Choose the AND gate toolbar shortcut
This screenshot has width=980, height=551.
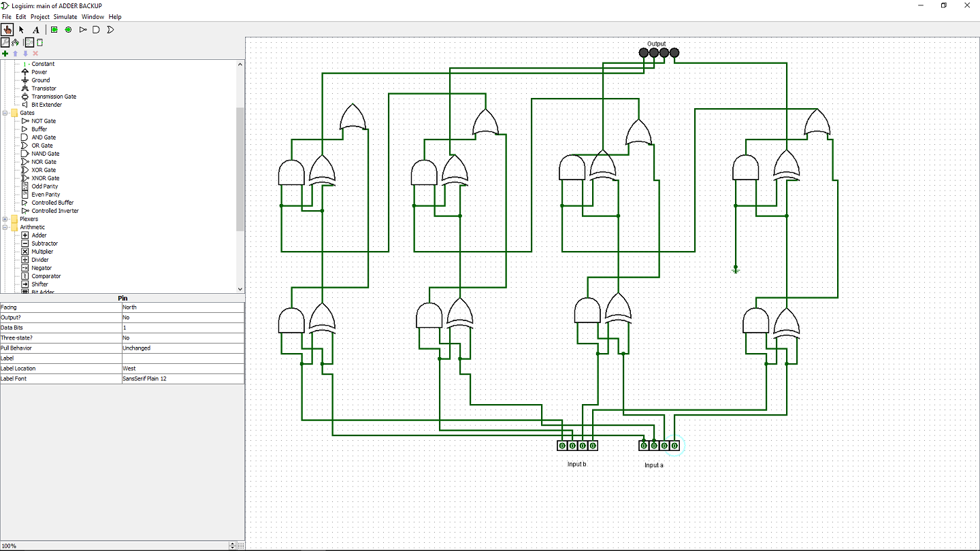tap(96, 29)
